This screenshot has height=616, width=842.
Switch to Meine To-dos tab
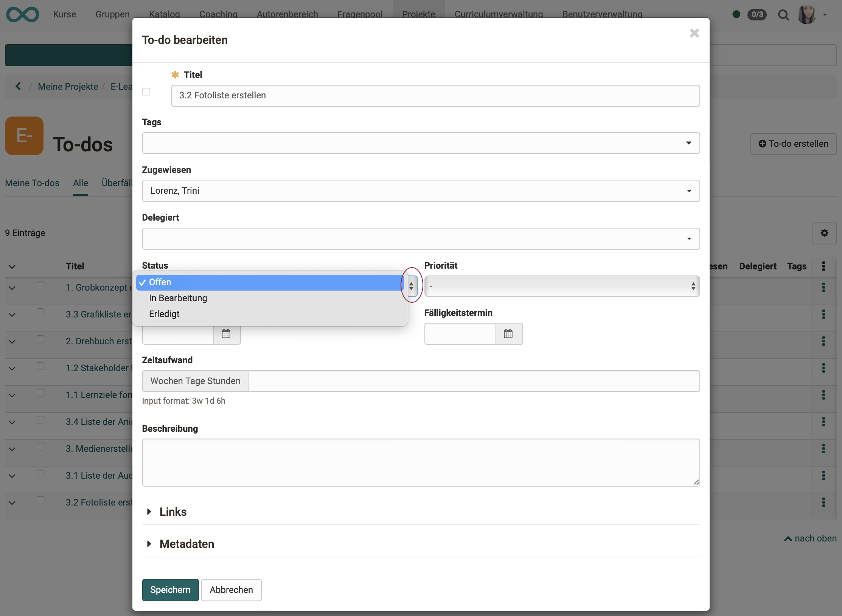32,183
